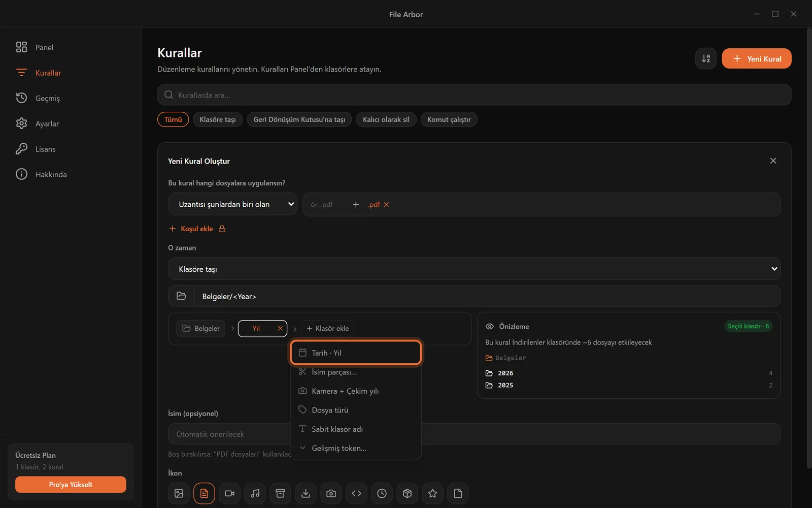Screen dimensions: 812x508
Task: Filter rules by Komut çalıştır
Action: point(449,119)
